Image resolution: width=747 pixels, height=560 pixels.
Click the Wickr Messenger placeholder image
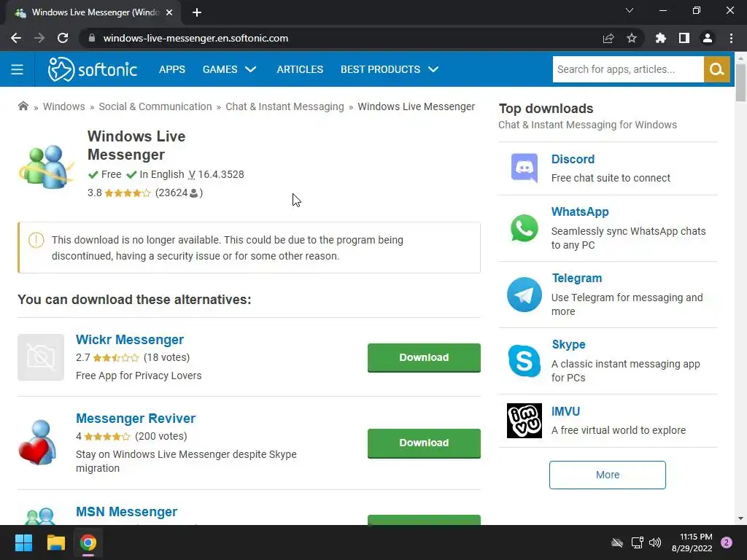(x=41, y=357)
